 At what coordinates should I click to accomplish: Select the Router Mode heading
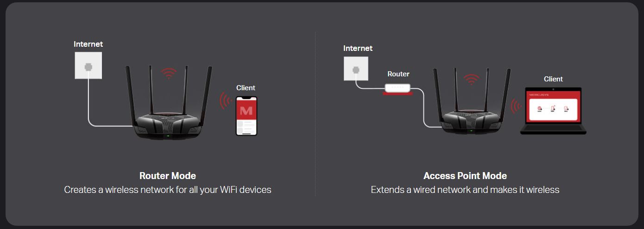[x=168, y=176]
